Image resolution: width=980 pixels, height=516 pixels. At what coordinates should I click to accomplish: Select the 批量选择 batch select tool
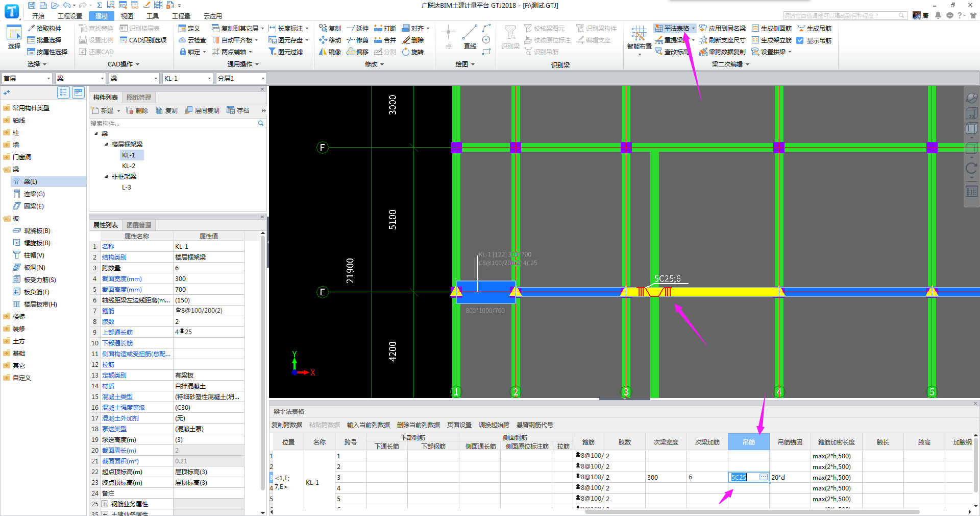pos(44,40)
